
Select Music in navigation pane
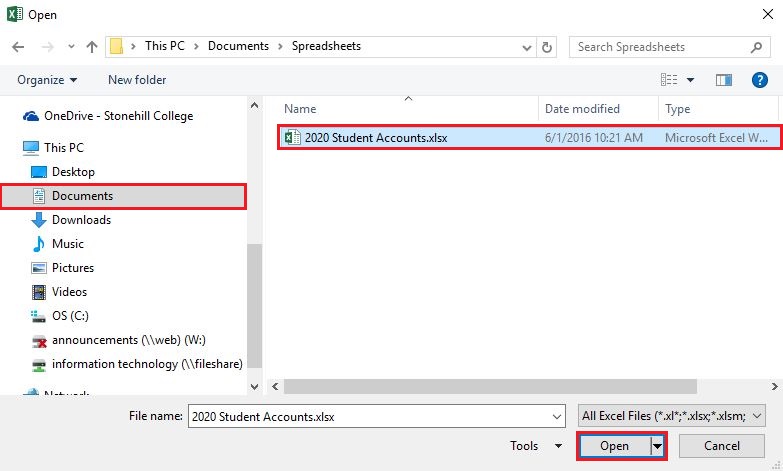[67, 244]
